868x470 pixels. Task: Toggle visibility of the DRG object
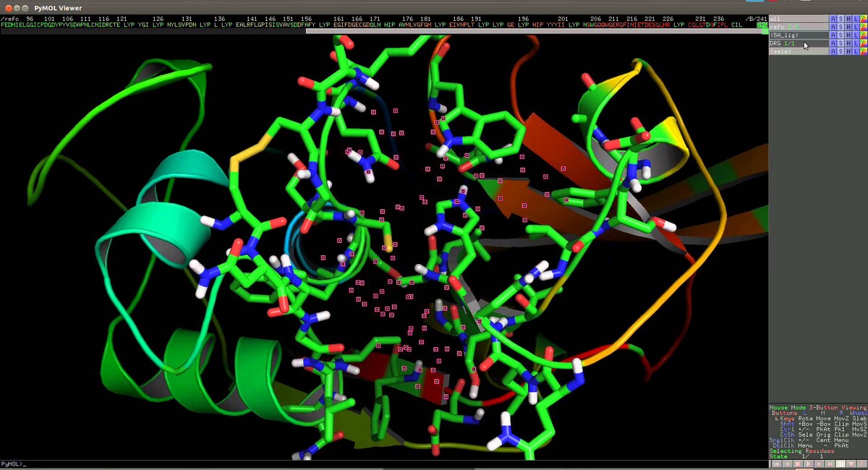click(799, 43)
